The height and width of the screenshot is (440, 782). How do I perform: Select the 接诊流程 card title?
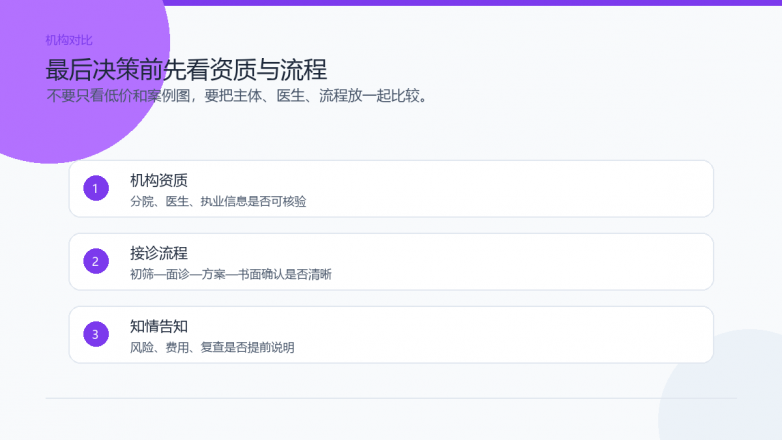[159, 253]
